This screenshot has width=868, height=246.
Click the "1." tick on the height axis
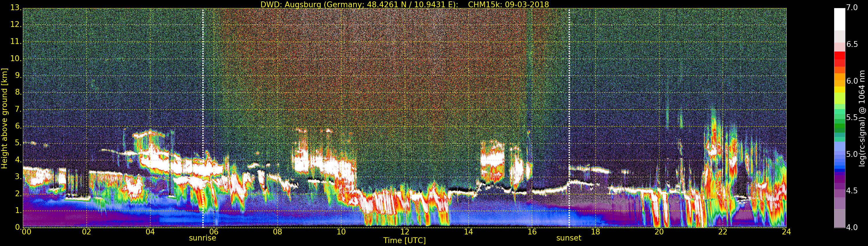point(18,211)
